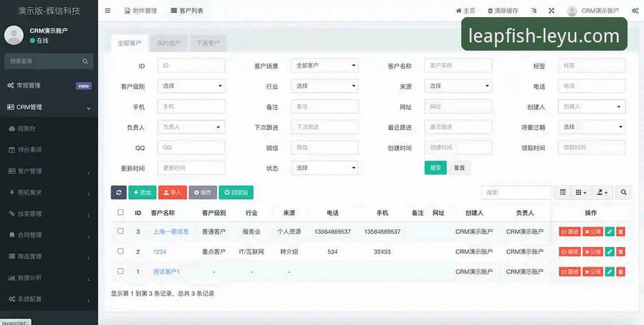
Task: Click 公海 button for customer 1234
Action: 593,252
